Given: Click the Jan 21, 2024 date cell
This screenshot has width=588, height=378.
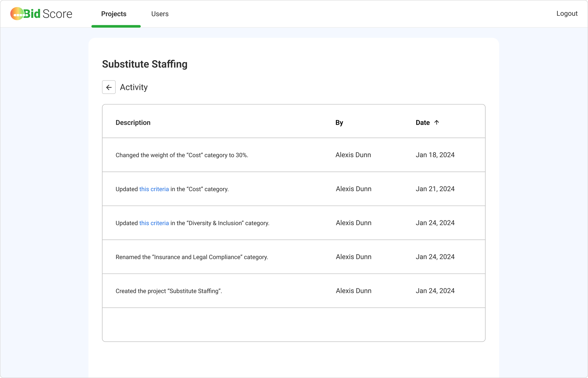Looking at the screenshot, I should [435, 189].
